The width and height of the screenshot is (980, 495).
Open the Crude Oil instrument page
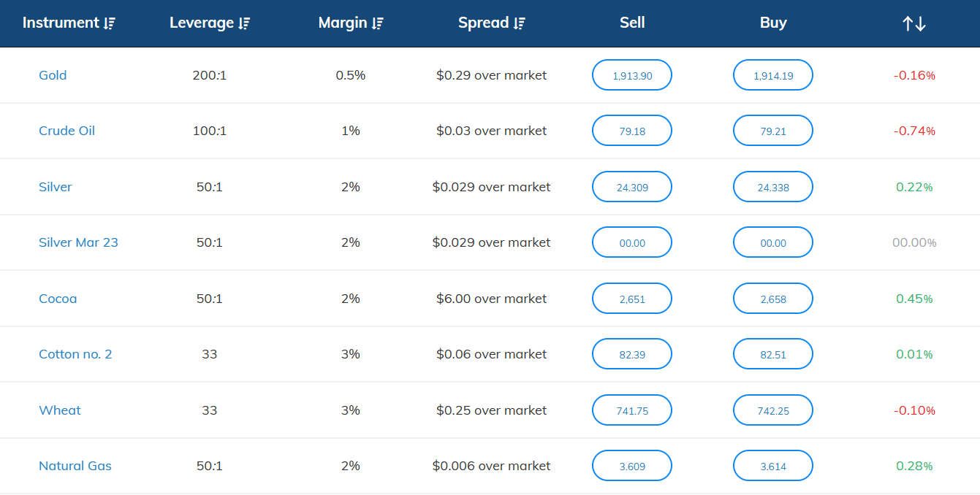(x=67, y=131)
